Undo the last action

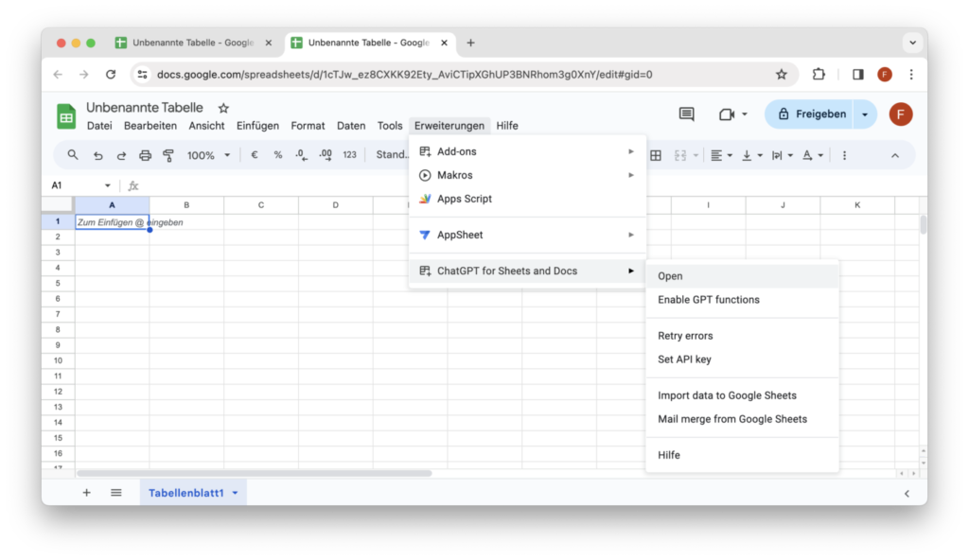[97, 156]
